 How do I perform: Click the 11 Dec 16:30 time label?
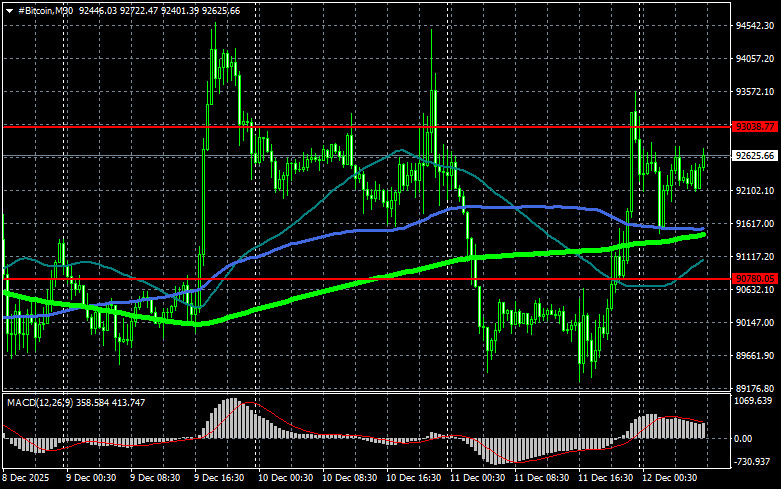(x=605, y=478)
